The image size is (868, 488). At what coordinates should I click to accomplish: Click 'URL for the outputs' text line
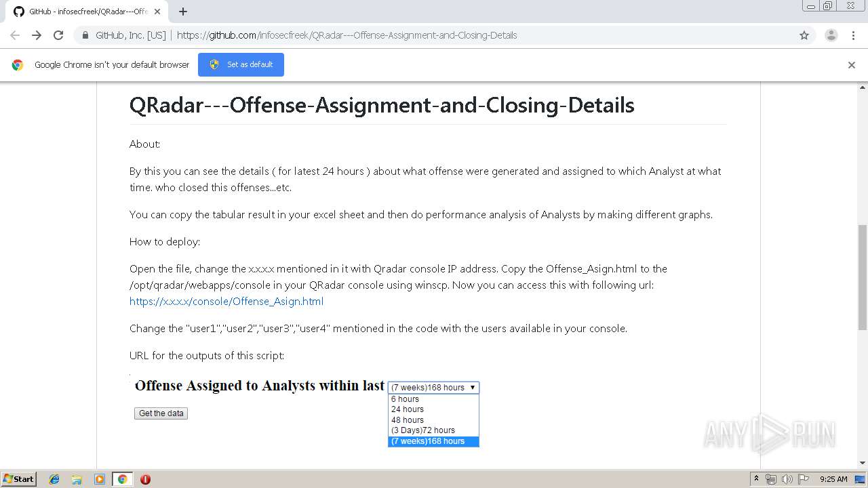[x=207, y=355]
